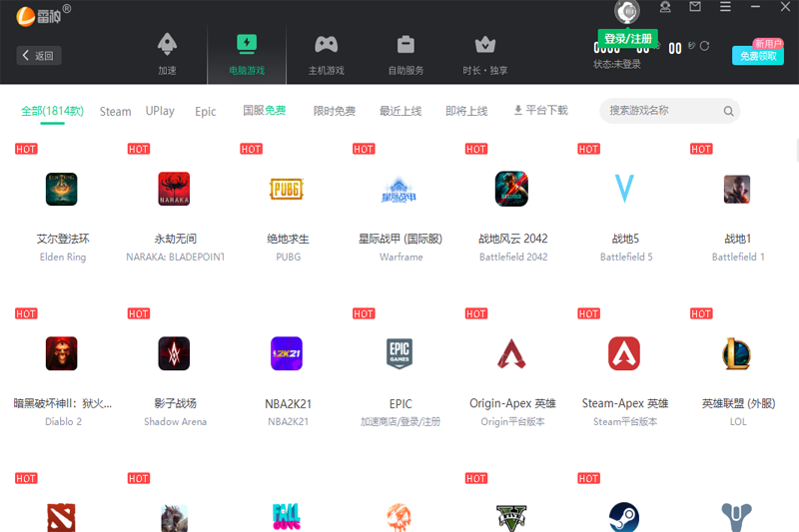Open the Dota 2 game icon
This screenshot has width=799, height=532.
tap(62, 517)
